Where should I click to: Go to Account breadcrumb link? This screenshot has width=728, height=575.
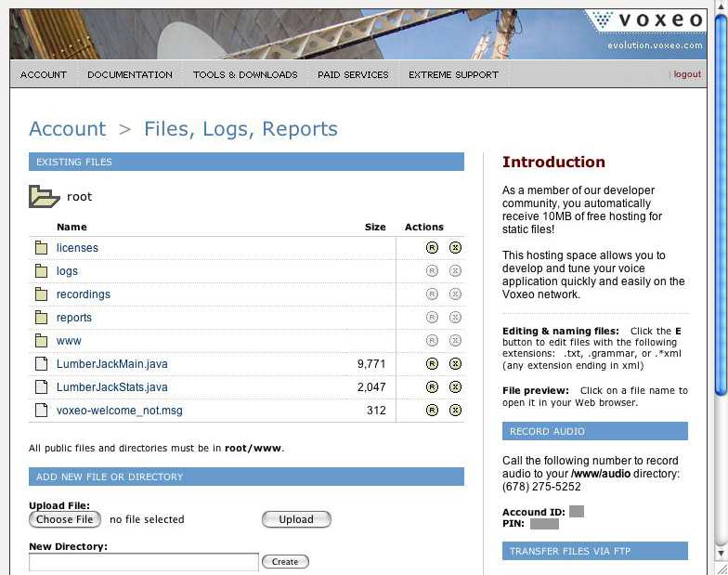(68, 128)
